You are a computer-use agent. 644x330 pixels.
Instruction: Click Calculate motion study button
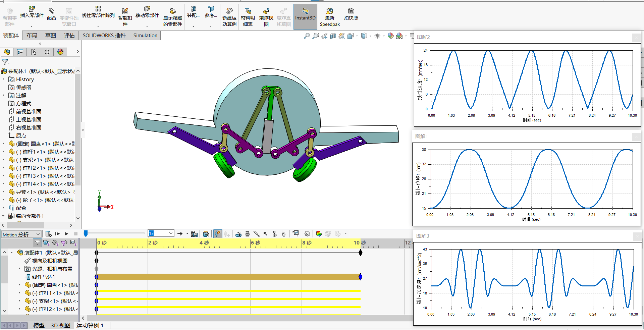coord(48,234)
